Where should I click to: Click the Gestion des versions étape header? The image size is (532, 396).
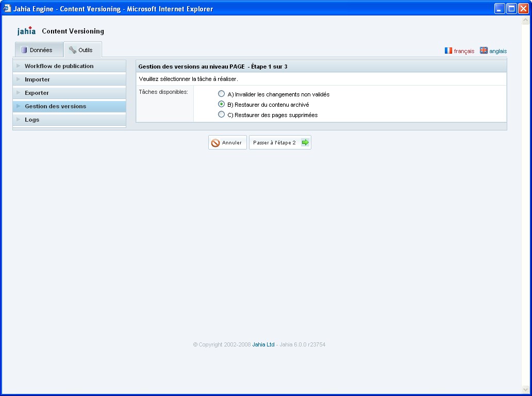coord(213,67)
